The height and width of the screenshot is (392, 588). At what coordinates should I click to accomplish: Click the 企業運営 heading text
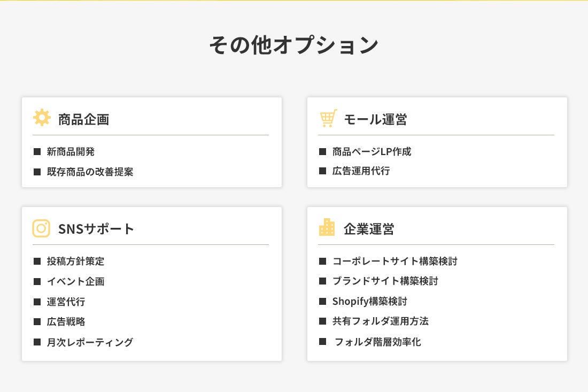(x=369, y=229)
